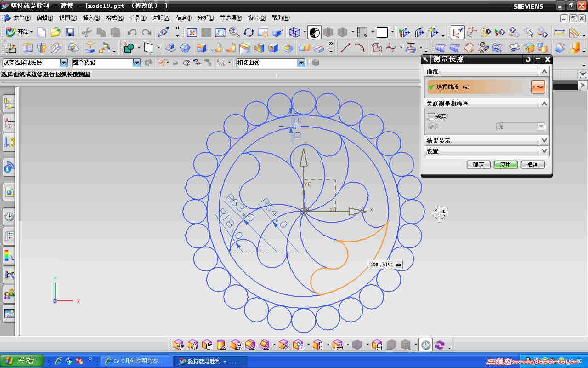This screenshot has width=588, height=368.
Task: Click the dashed rectangle selection icon
Action: [220, 63]
